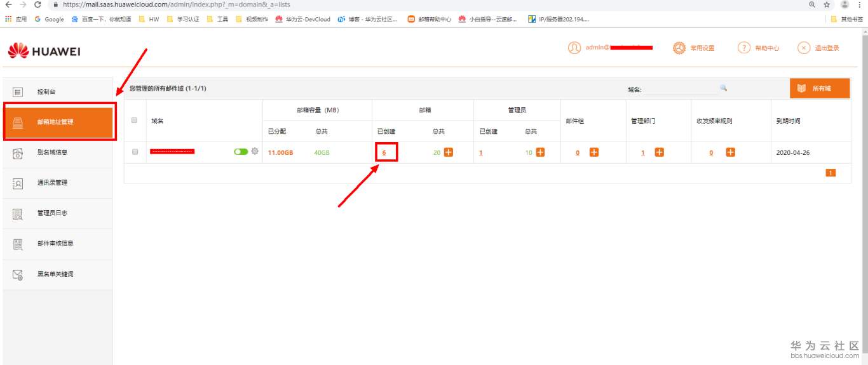Open the 博客 - 华为云社区 bookmark

pos(368,19)
